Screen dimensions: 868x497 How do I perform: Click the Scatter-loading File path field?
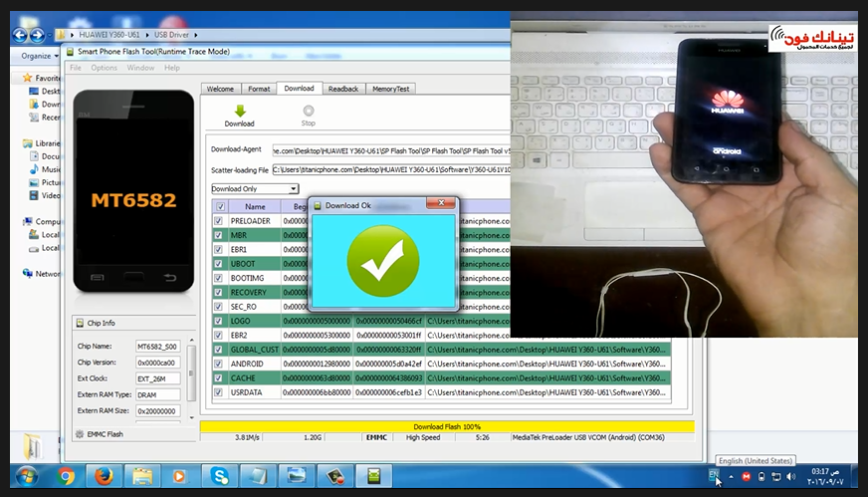pyautogui.click(x=391, y=170)
